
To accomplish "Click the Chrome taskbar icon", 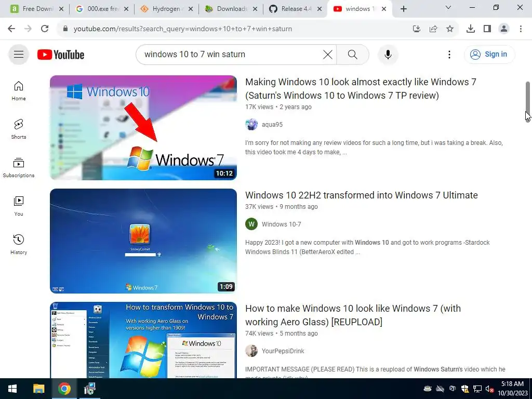I will [x=64, y=389].
